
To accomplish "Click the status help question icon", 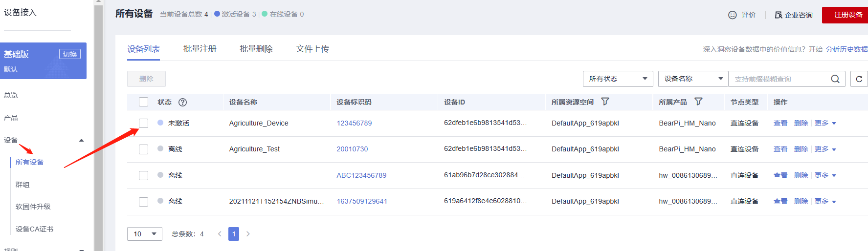I will [x=182, y=102].
